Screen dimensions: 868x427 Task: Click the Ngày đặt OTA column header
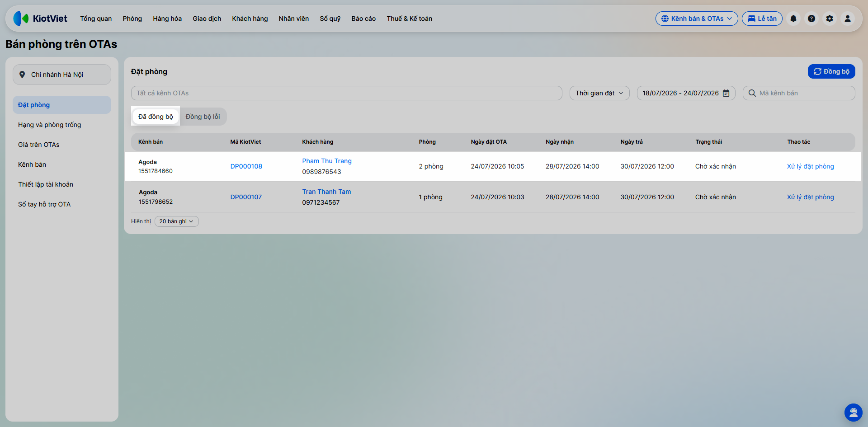pyautogui.click(x=489, y=142)
